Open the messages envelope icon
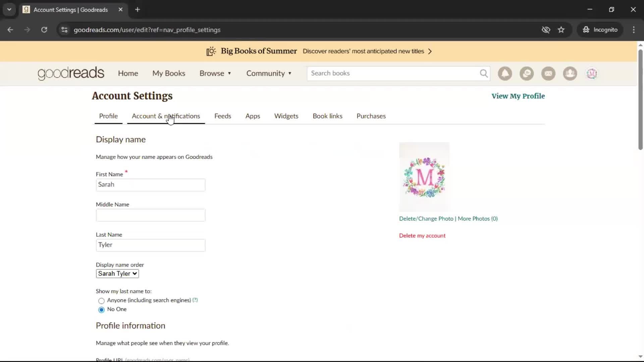 548,73
